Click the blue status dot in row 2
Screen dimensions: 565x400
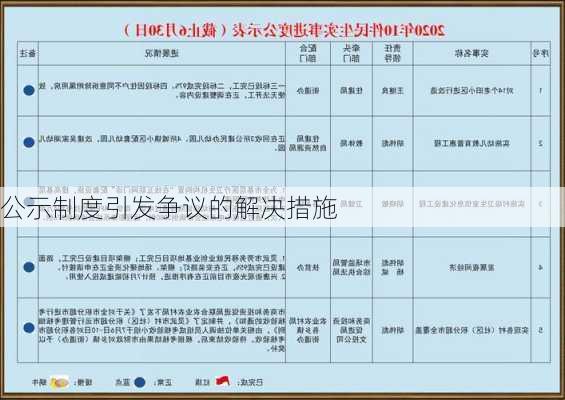pos(29,142)
